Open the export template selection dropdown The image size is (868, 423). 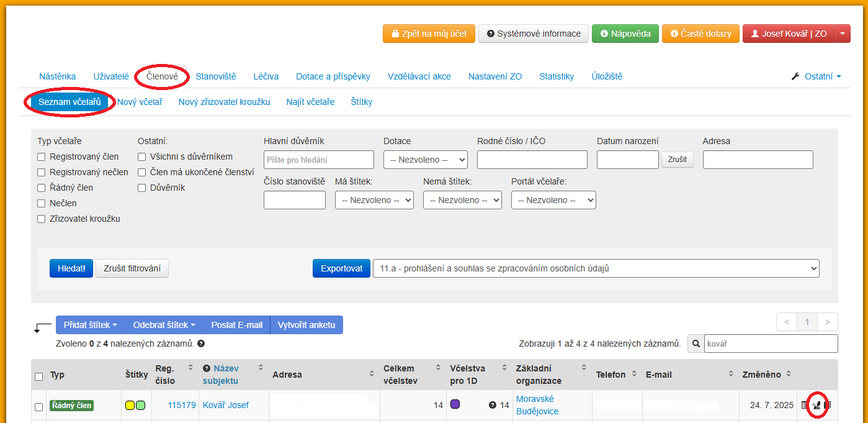[x=595, y=268]
